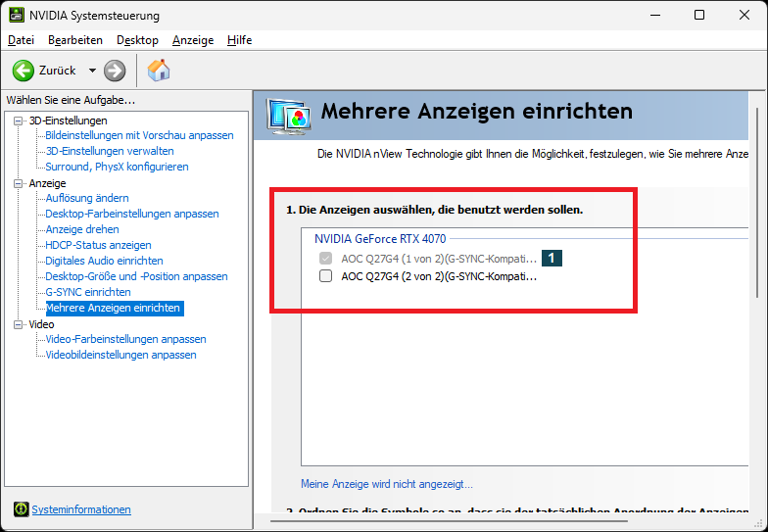Image resolution: width=768 pixels, height=532 pixels.
Task: Open the Anzeige menu
Action: [x=193, y=40]
